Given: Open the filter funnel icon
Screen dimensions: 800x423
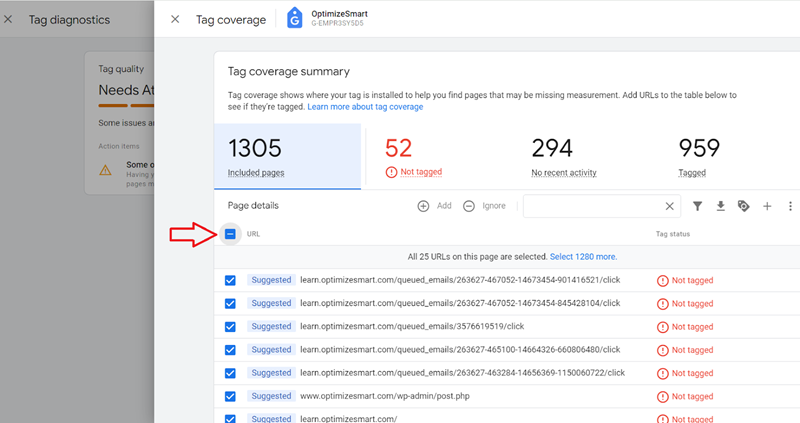Looking at the screenshot, I should point(697,206).
